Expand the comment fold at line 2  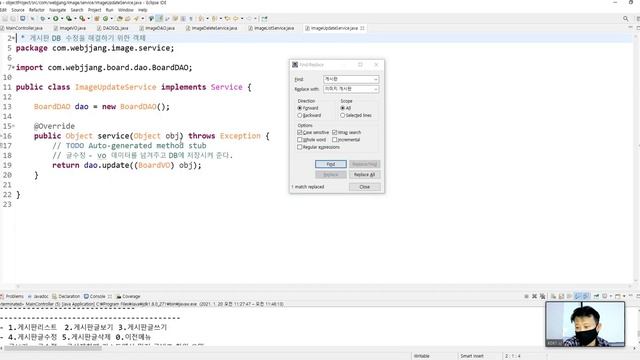(x=13, y=38)
